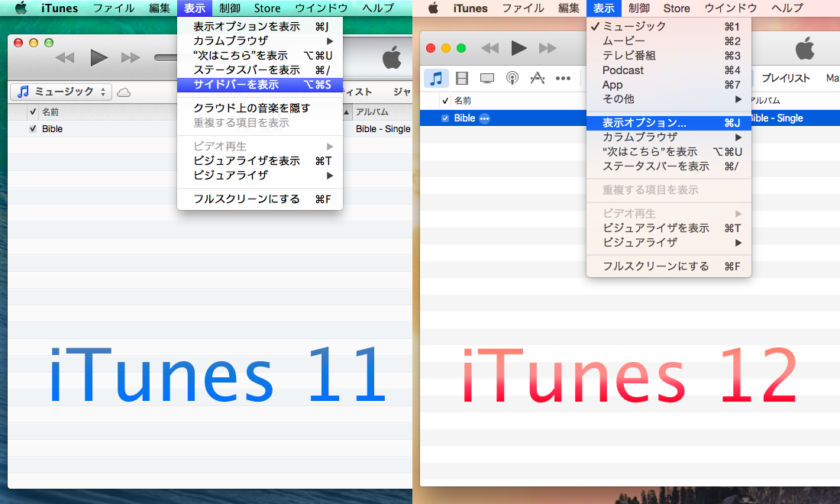840x504 pixels.
Task: Choose 表示オプション... in iTunes 12 menu
Action: pyautogui.click(x=669, y=123)
